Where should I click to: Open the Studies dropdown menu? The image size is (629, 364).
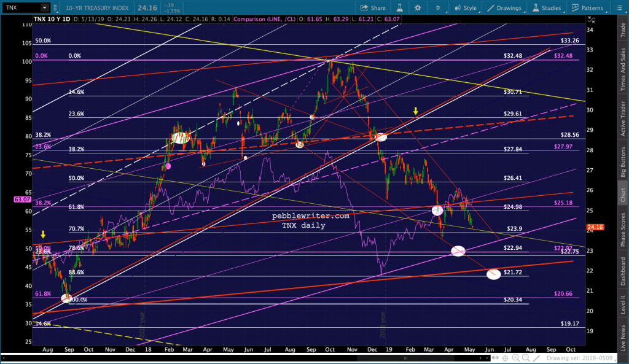tap(547, 7)
